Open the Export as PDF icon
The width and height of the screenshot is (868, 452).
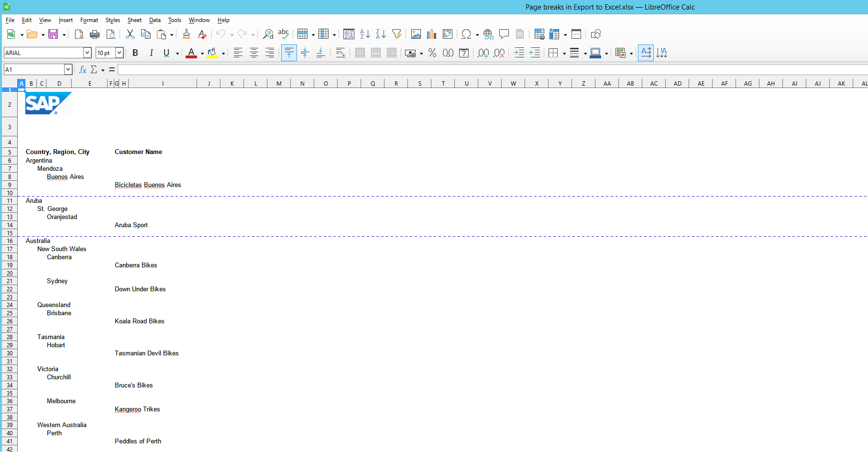pos(79,34)
